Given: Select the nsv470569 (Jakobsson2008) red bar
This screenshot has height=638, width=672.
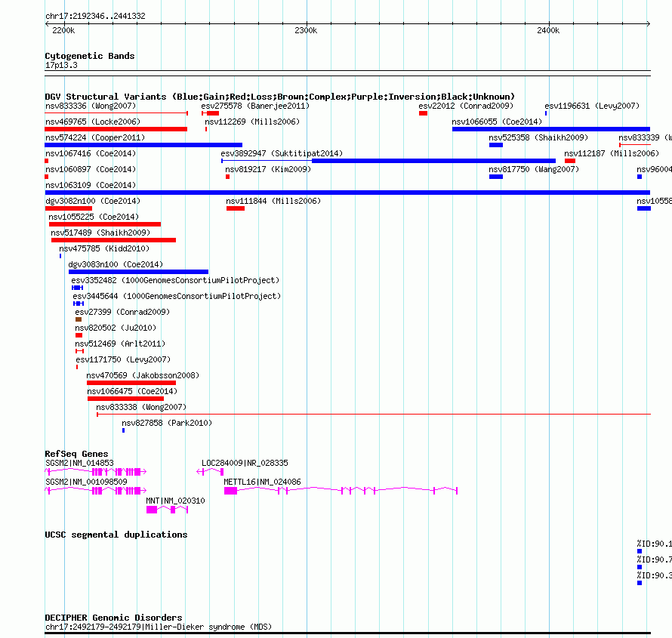Looking at the screenshot, I should pos(131,383).
